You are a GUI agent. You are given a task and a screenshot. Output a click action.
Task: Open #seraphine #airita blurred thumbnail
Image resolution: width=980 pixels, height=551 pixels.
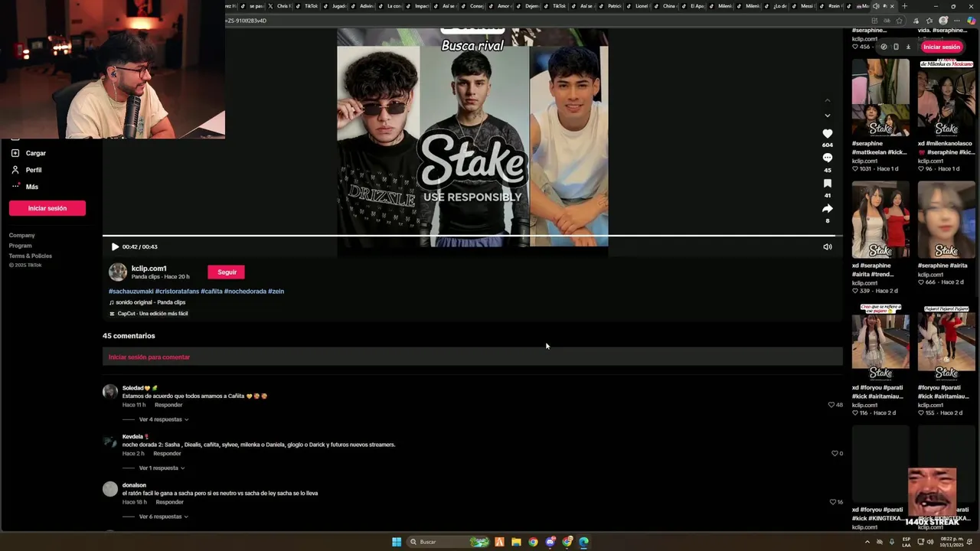tap(946, 220)
